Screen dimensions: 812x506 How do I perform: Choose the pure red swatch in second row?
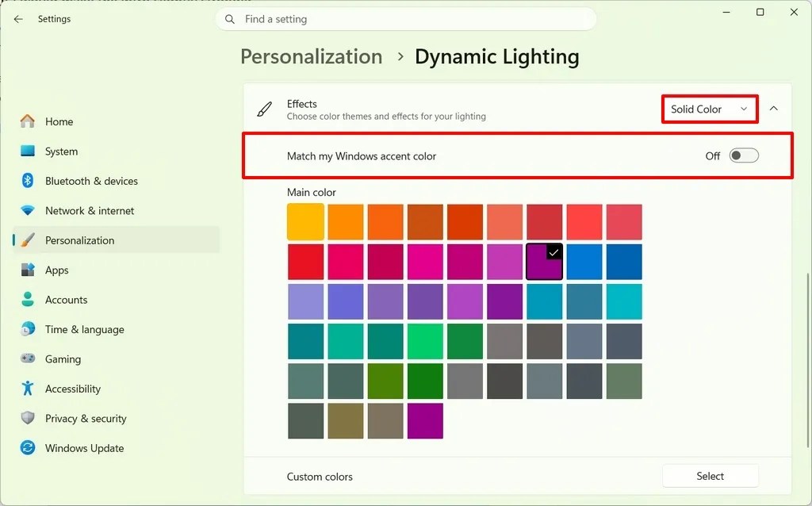(305, 262)
